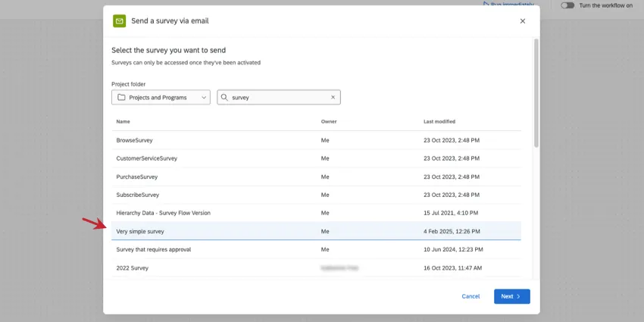Select the CustomerServiceSurvey row
This screenshot has width=644, height=322.
point(146,158)
